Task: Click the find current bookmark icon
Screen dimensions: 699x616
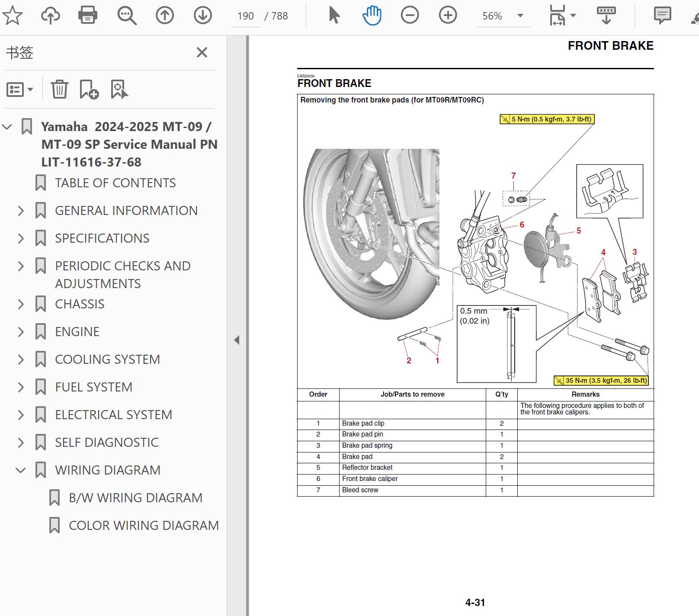Action: tap(119, 90)
